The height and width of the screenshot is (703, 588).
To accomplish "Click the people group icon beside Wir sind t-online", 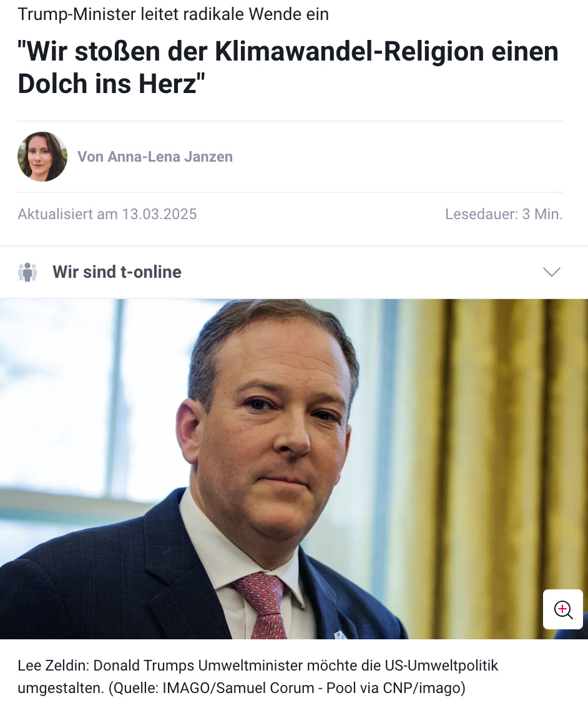I will [x=27, y=272].
